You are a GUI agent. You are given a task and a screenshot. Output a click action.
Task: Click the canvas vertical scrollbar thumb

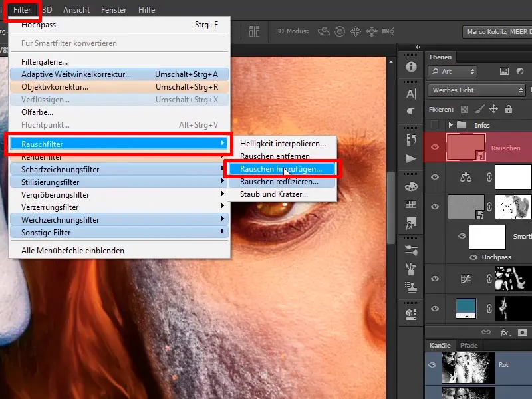pos(391,207)
